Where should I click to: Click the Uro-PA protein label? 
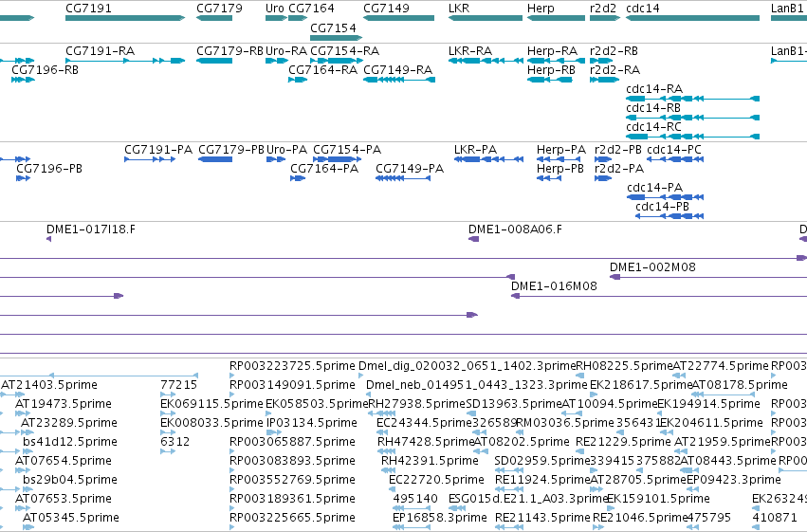(286, 150)
